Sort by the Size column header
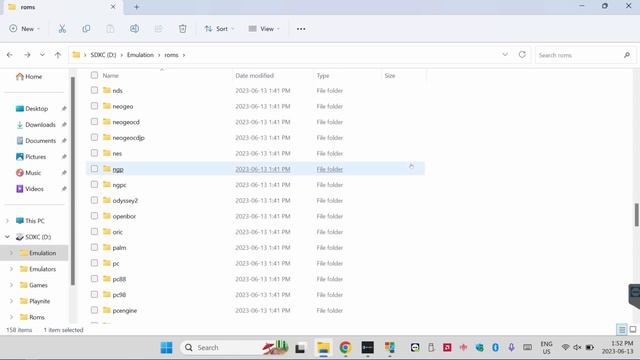The image size is (640, 360). click(390, 76)
